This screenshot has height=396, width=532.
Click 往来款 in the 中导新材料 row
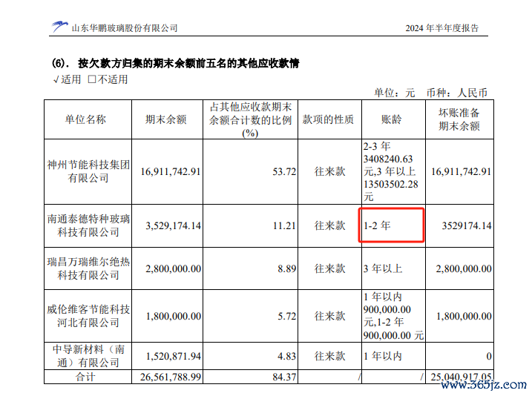pyautogui.click(x=329, y=357)
